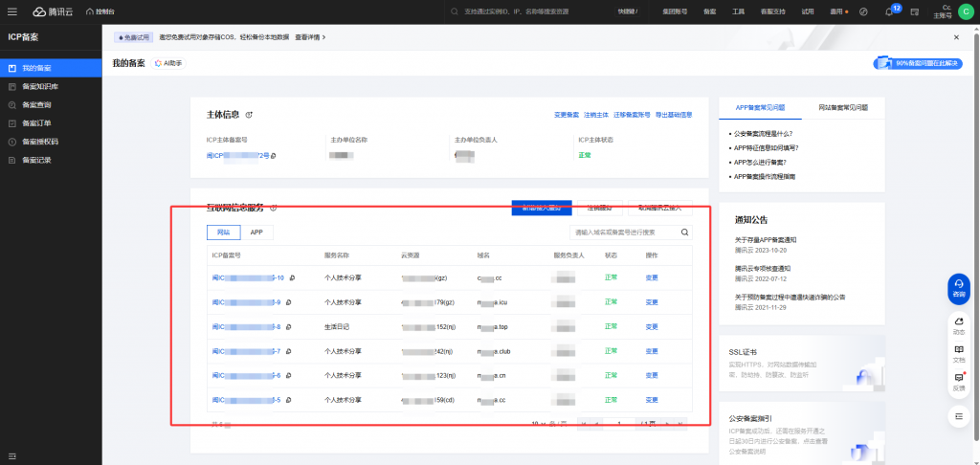
Task: Copy the ICP主体备案号 with its copy icon
Action: tap(274, 156)
